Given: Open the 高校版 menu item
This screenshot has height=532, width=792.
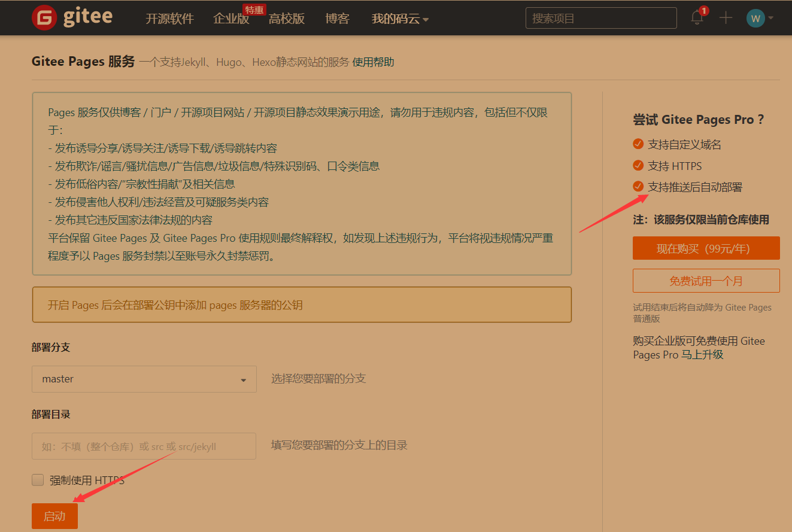Looking at the screenshot, I should [287, 19].
